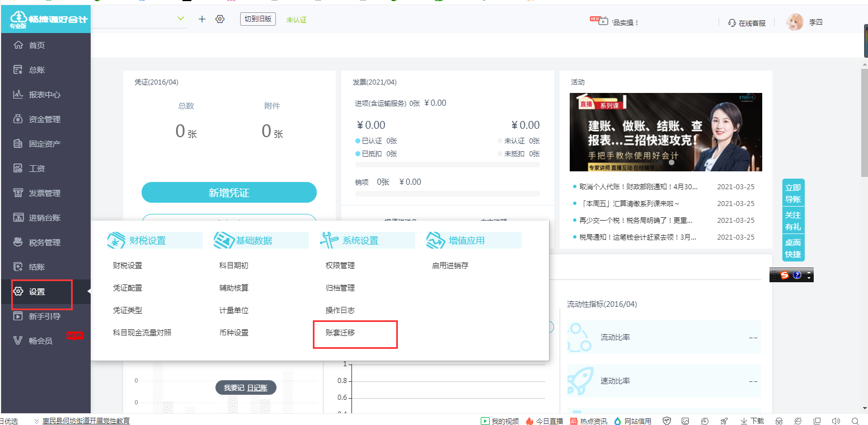The height and width of the screenshot is (425, 868).
Task: Open the 李四 user avatar menu
Action: click(x=795, y=22)
